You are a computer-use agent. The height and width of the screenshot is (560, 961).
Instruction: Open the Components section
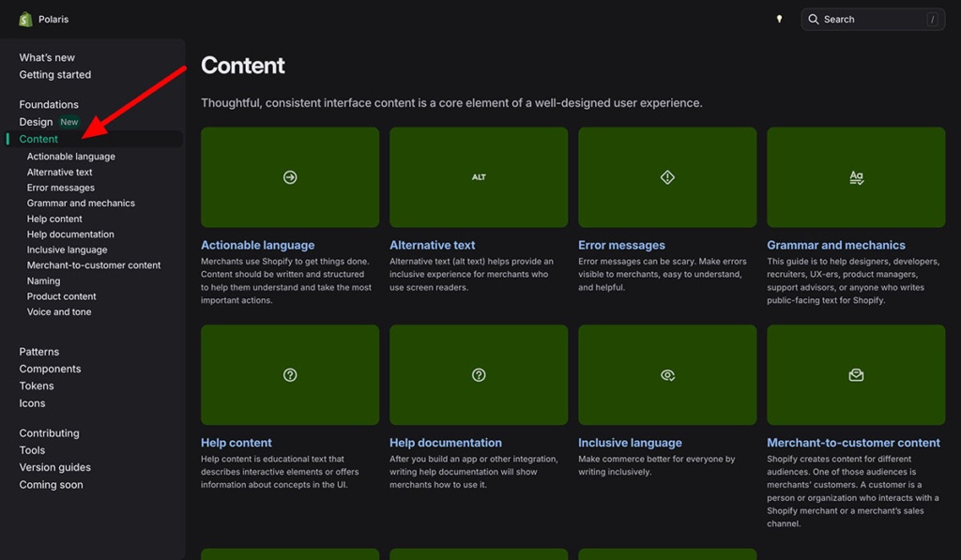(x=50, y=368)
